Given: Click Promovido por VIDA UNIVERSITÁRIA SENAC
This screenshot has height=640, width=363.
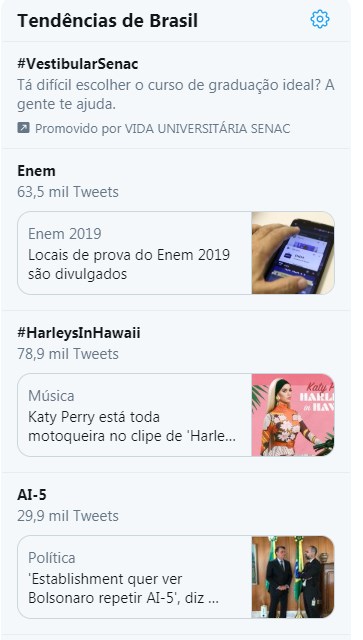Looking at the screenshot, I should click(x=163, y=129).
